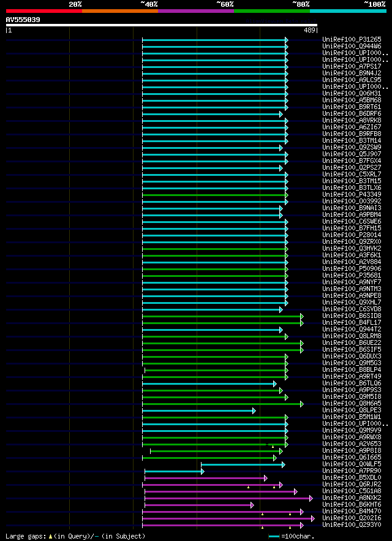
Task: Click the UniRef100_Q6I665 label
Action: [x=352, y=457]
